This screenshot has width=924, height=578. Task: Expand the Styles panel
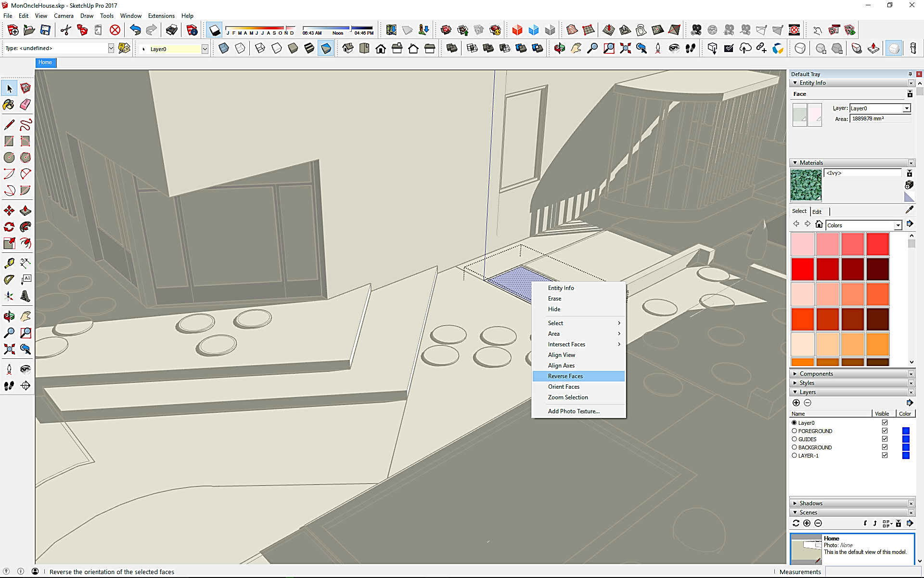pos(795,383)
